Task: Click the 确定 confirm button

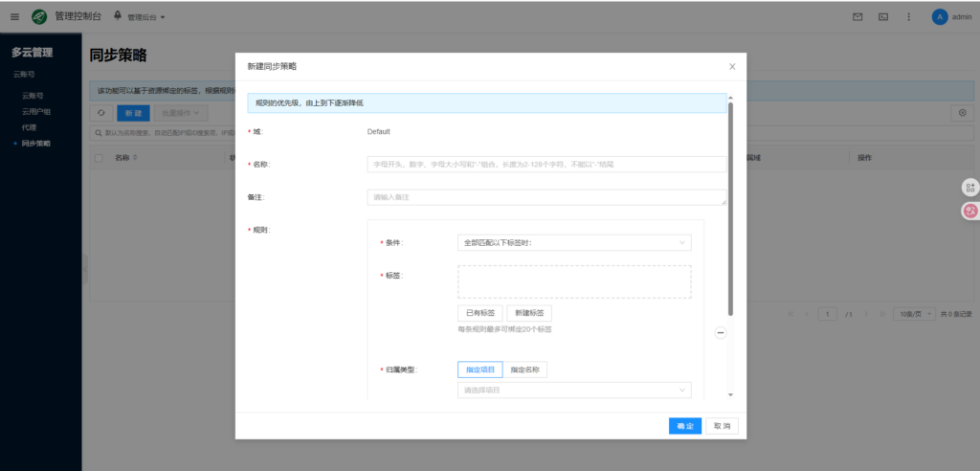Action: pyautogui.click(x=684, y=426)
